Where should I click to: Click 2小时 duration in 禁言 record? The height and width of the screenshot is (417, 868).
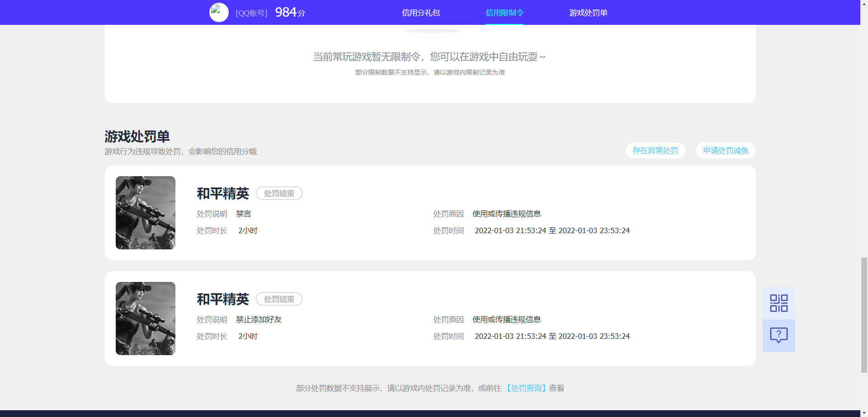[248, 230]
